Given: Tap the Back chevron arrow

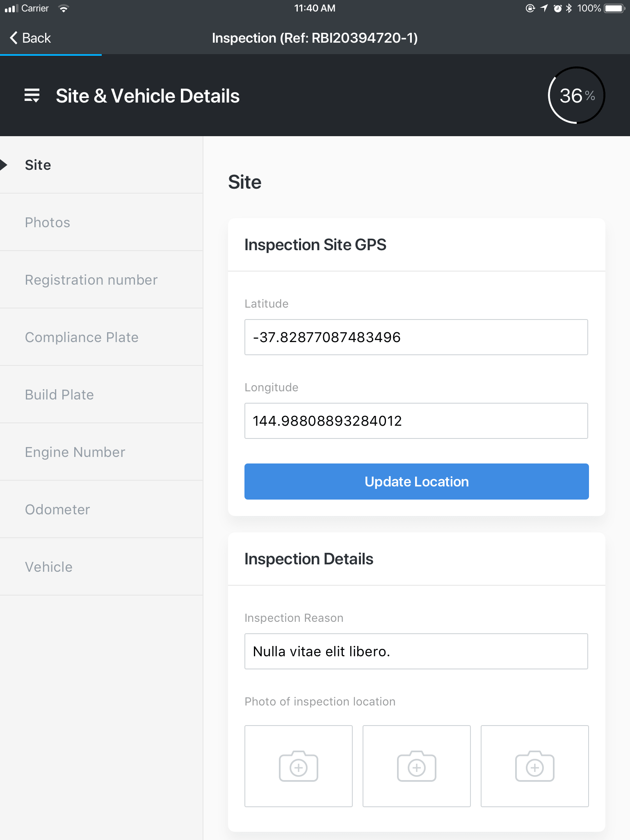Looking at the screenshot, I should (14, 38).
